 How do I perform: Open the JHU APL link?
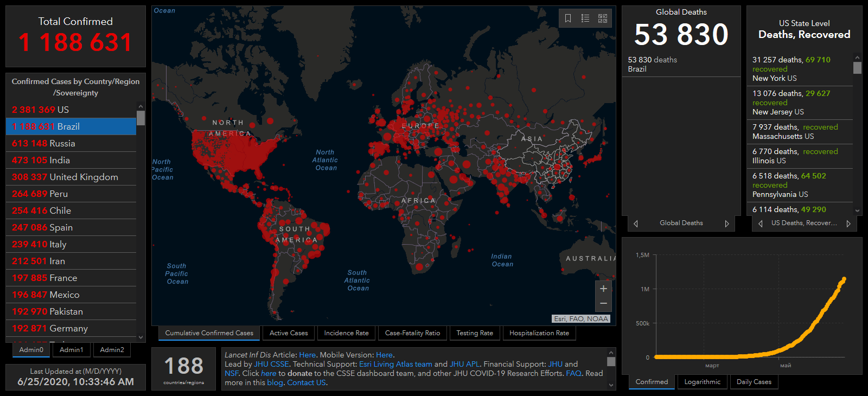(x=464, y=365)
